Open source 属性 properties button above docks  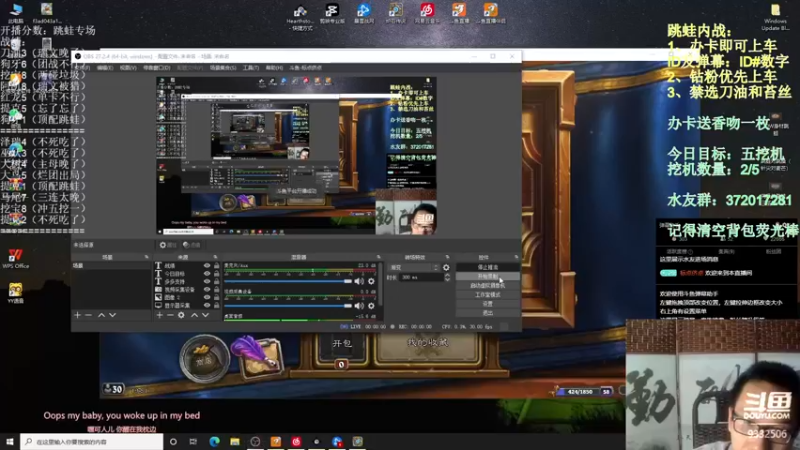coord(167,245)
